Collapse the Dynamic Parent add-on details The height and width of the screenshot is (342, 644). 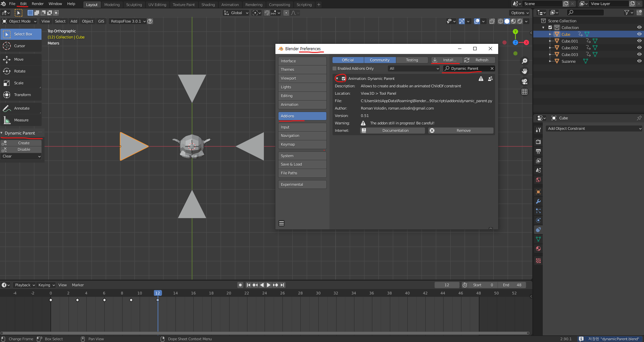coord(337,79)
